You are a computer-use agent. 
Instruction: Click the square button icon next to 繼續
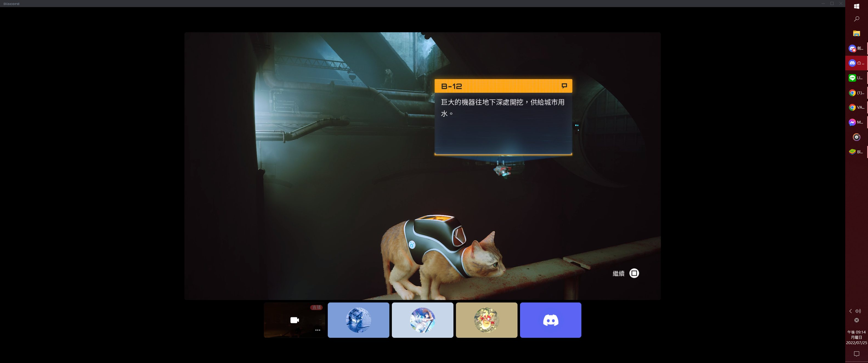(x=634, y=273)
